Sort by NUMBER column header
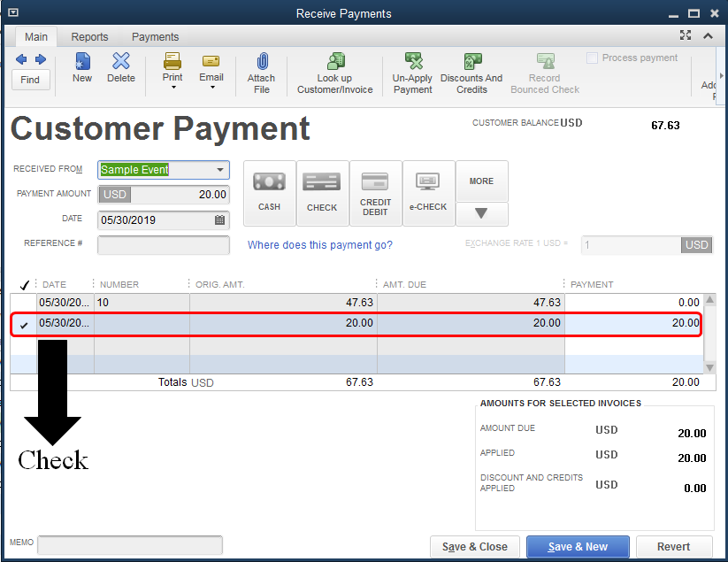 pyautogui.click(x=119, y=285)
